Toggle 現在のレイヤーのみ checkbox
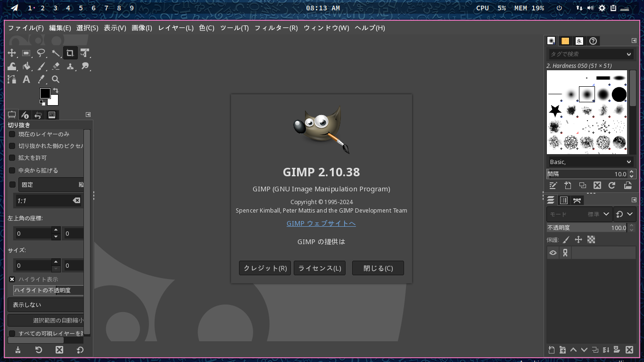Screen dimensions: 644x362 [12, 134]
